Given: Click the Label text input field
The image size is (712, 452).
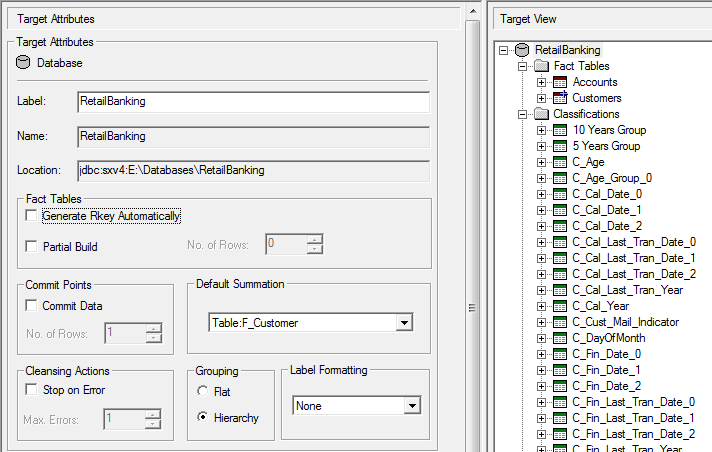Looking at the screenshot, I should click(x=253, y=102).
